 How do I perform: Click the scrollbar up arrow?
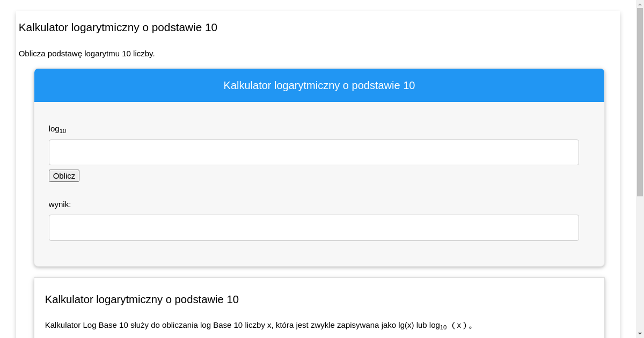click(640, 3)
